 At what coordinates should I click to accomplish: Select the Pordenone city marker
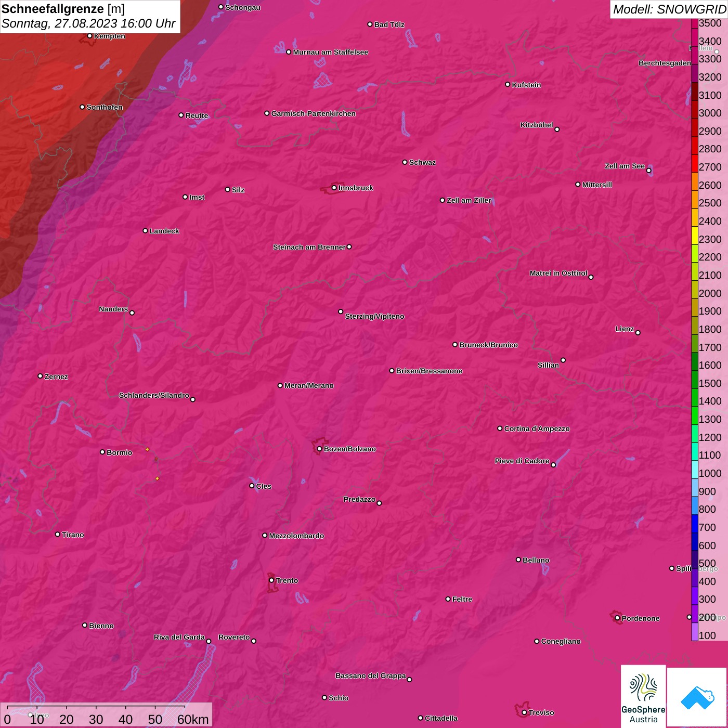pos(617,618)
